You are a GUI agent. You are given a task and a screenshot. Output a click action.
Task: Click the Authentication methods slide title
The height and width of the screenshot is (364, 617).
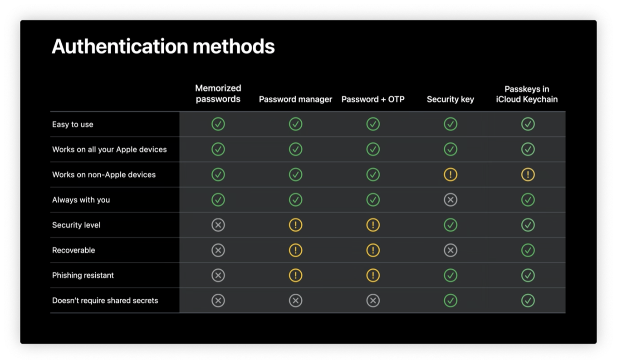163,47
